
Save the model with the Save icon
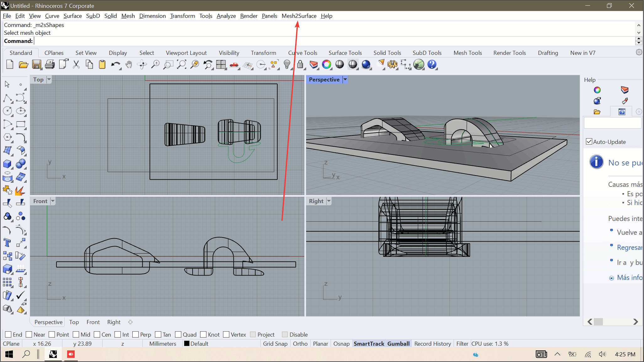(37, 65)
